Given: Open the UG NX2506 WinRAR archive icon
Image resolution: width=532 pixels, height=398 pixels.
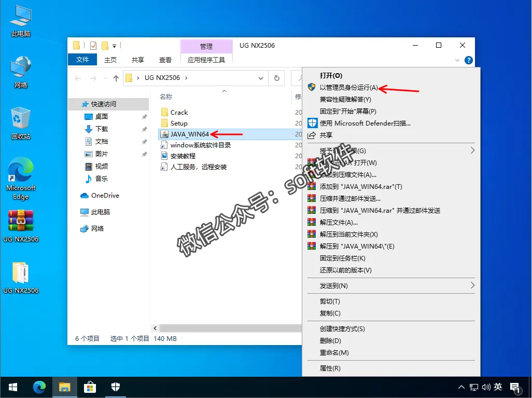Looking at the screenshot, I should (21, 226).
